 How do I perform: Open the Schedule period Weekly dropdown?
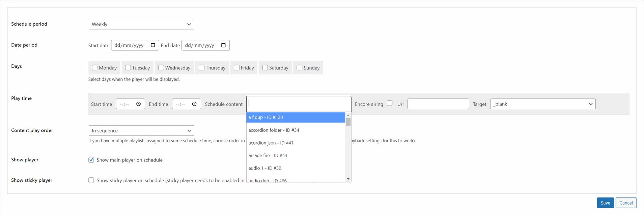[141, 24]
